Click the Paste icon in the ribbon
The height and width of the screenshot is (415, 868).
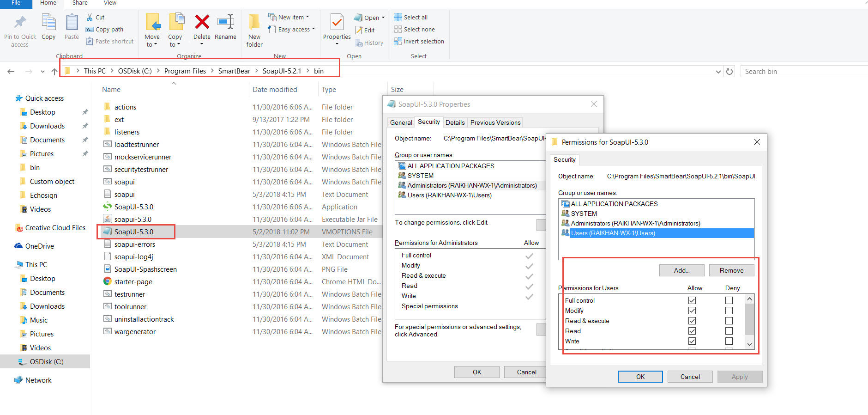(72, 22)
